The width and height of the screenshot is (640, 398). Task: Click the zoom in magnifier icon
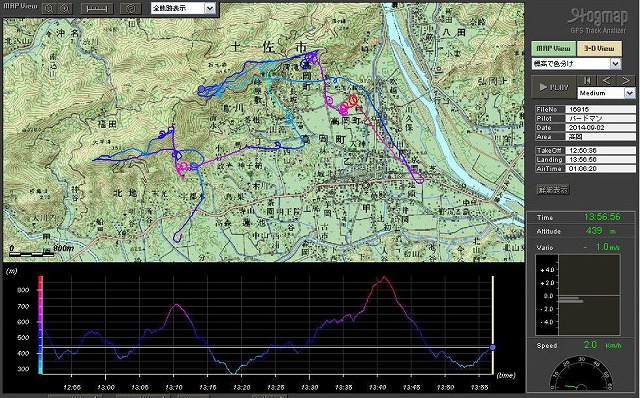click(49, 9)
